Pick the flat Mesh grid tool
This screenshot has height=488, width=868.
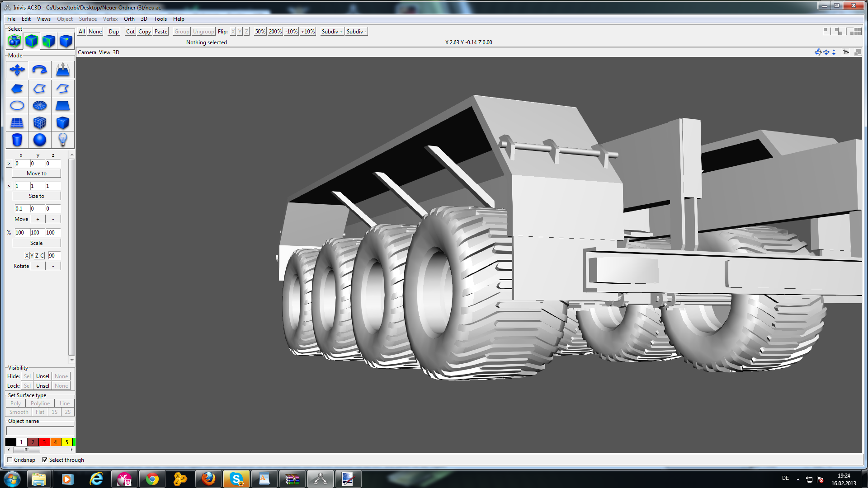(x=17, y=123)
